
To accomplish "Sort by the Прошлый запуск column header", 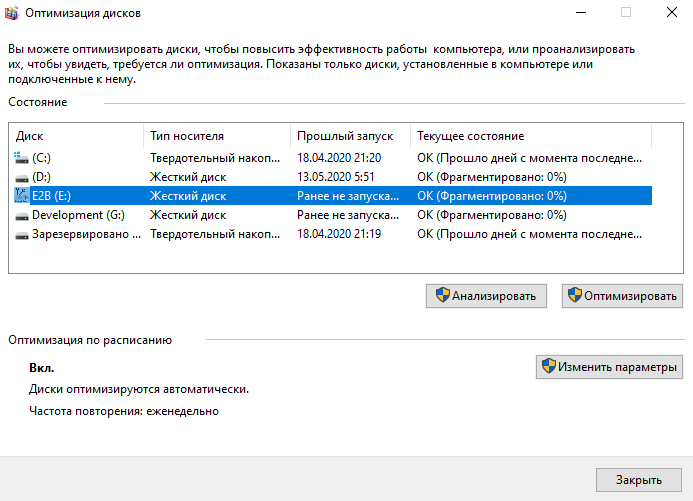I will [x=350, y=136].
